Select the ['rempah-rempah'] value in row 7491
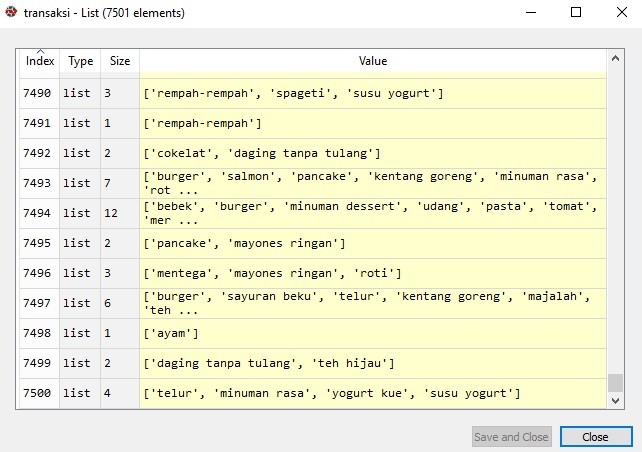The height and width of the screenshot is (452, 642). pyautogui.click(x=372, y=123)
